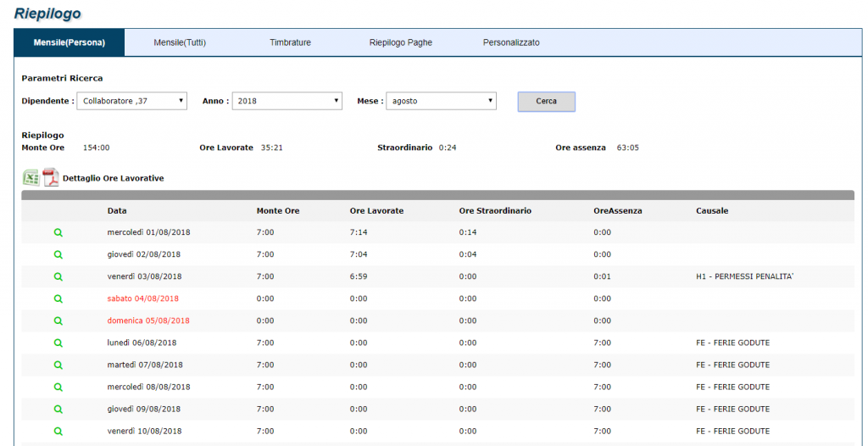Switch to the Mensile(Tutti) tab
This screenshot has width=868, height=446.
(x=180, y=42)
